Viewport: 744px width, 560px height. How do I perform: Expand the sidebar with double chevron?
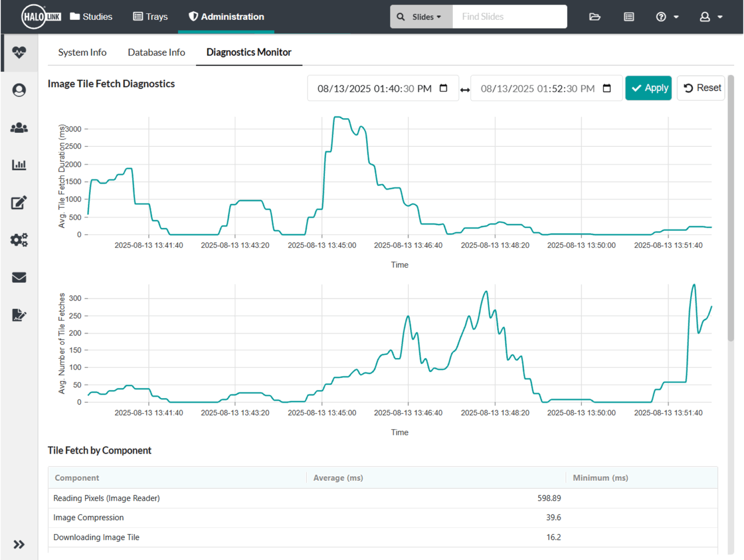click(x=19, y=544)
